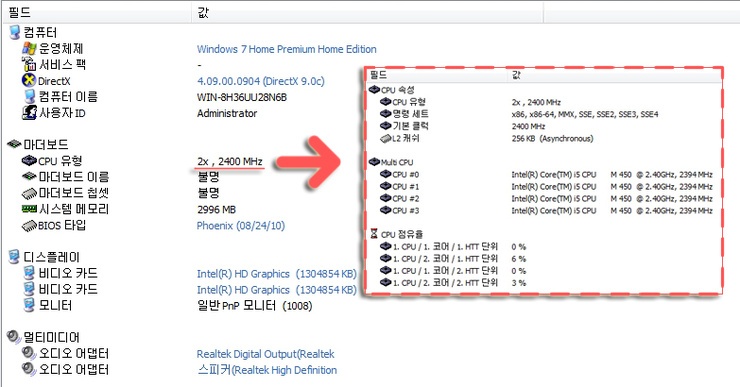Select the 6 % CPU usage value
This screenshot has height=387, width=740.
(x=518, y=259)
